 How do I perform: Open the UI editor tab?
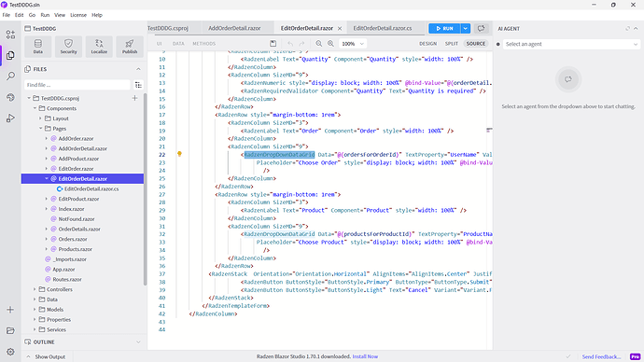[x=159, y=44]
